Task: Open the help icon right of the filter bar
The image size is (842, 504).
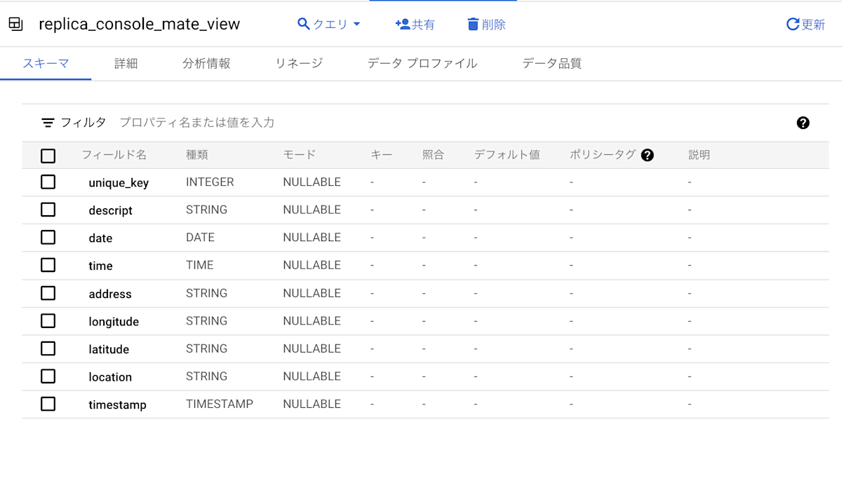Action: [803, 123]
